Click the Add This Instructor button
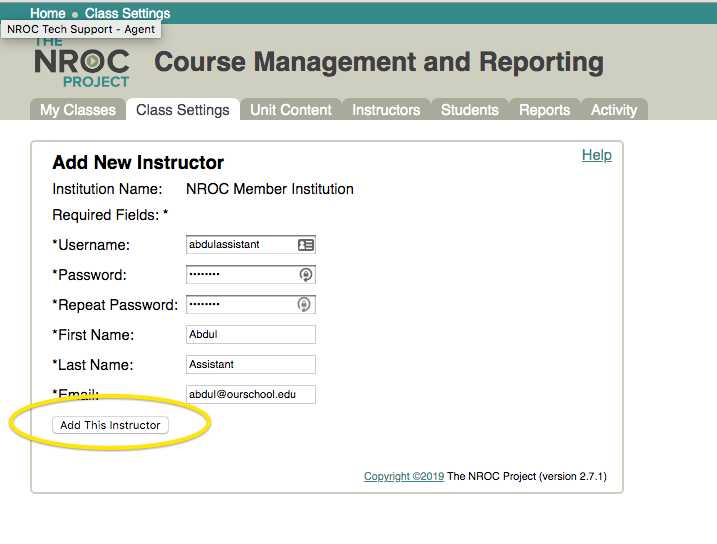Image resolution: width=717 pixels, height=544 pixels. pyautogui.click(x=110, y=425)
